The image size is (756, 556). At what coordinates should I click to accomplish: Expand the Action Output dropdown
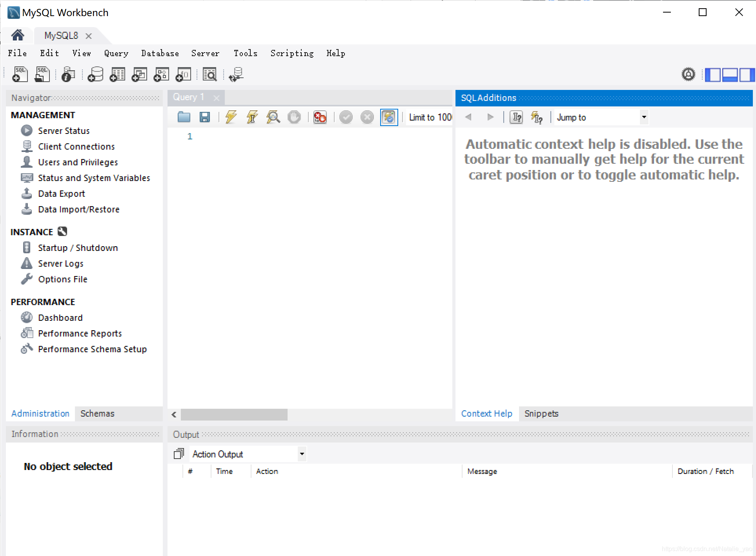[302, 454]
